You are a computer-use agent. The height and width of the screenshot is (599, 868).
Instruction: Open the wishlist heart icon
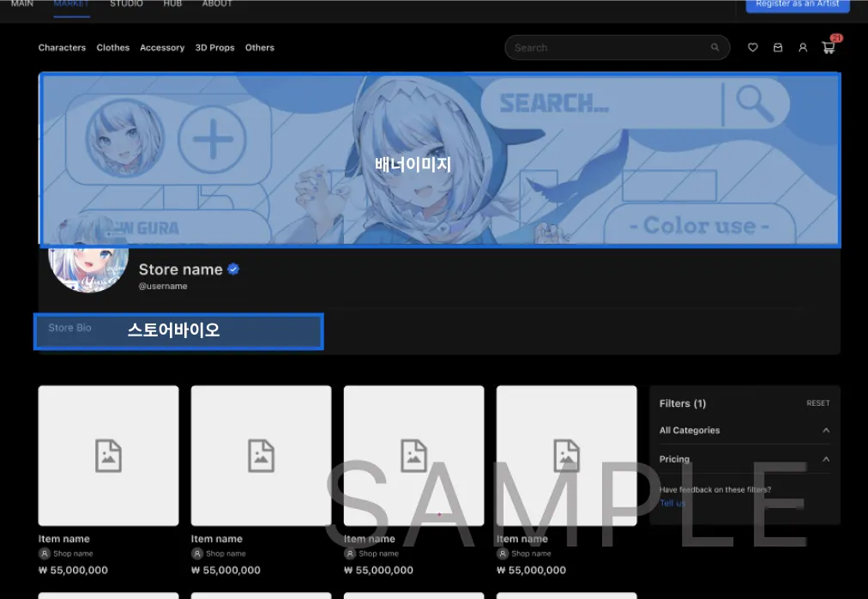[752, 48]
